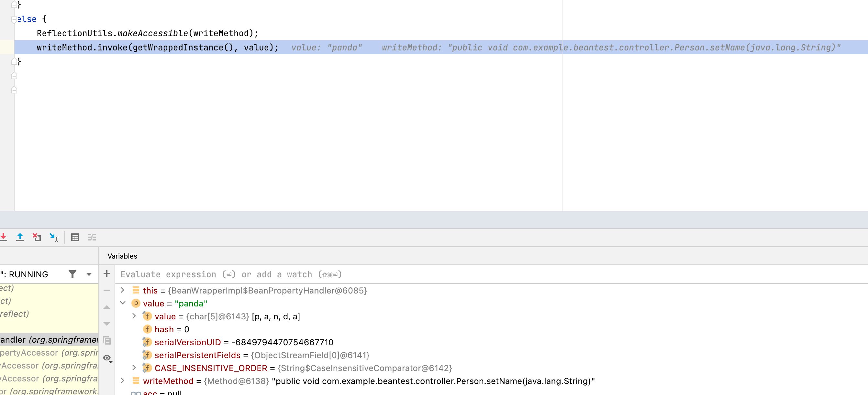Click the inline value: "panda" hint
This screenshot has height=395, width=868.
click(327, 48)
